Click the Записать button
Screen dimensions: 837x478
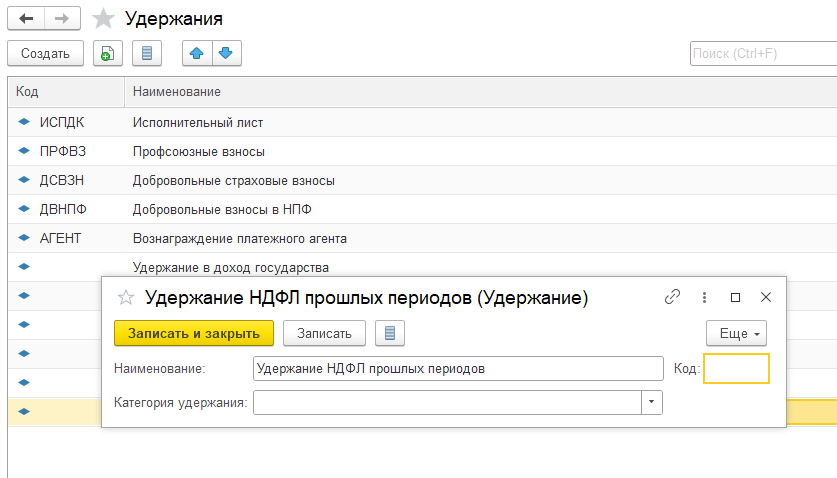[x=324, y=333]
